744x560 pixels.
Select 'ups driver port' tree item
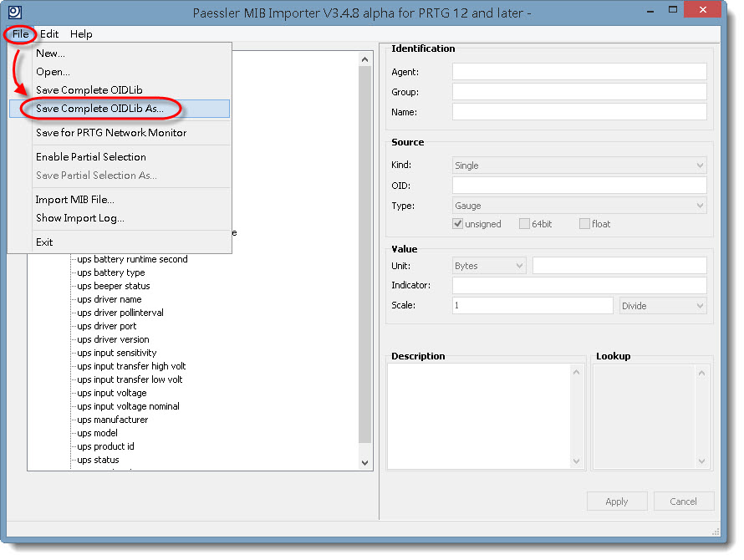pos(107,326)
